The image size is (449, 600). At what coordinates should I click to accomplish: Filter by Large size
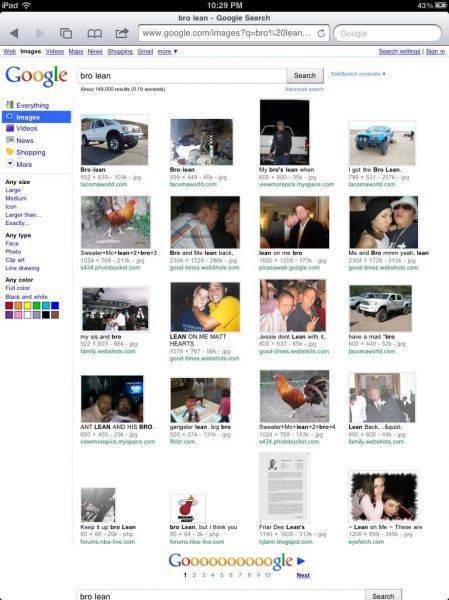coord(13,190)
